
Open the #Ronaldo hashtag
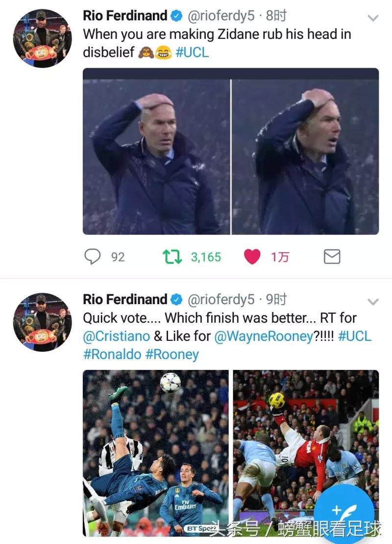112,355
